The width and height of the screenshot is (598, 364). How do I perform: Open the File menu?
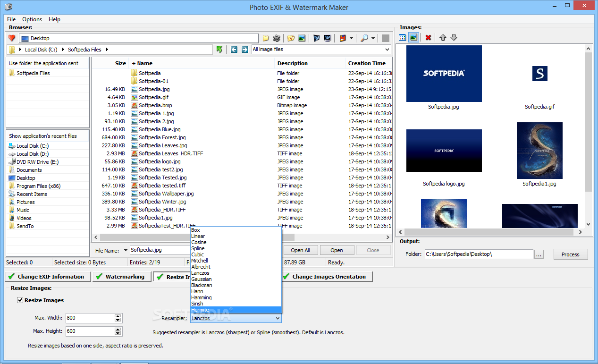click(11, 19)
